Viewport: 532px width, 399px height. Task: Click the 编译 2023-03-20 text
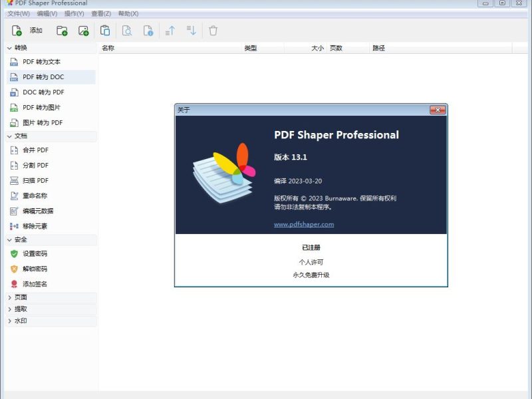click(x=298, y=181)
